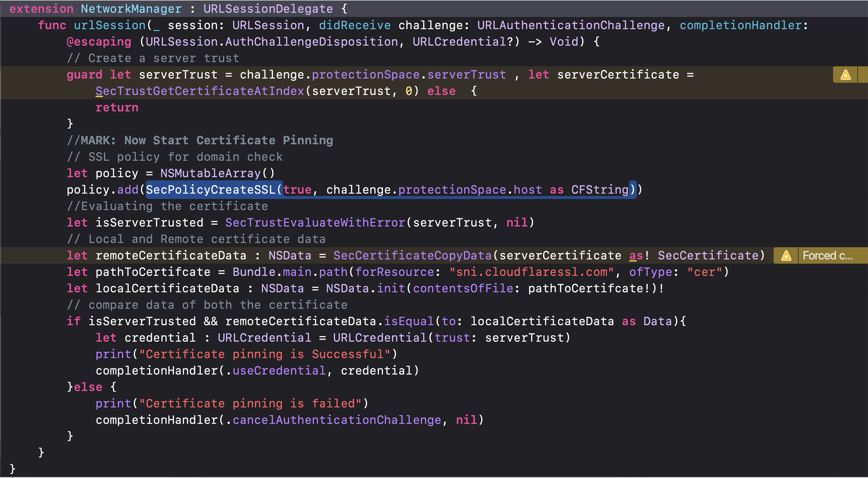Image resolution: width=868 pixels, height=478 pixels.
Task: Click the localCertificateData variable declaration
Action: pos(168,288)
